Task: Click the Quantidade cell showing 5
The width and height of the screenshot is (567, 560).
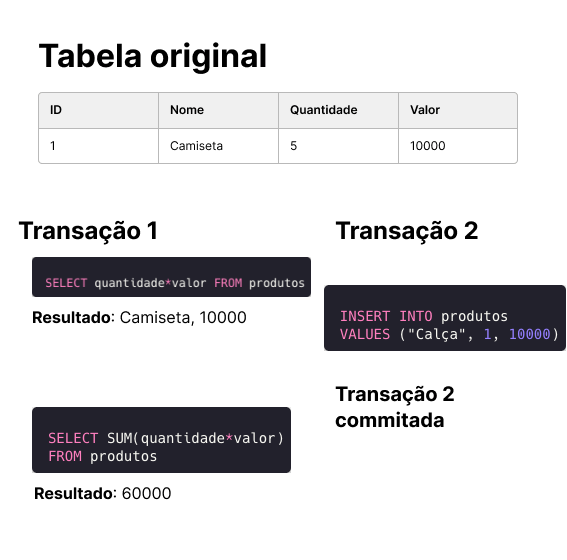Action: [338, 146]
